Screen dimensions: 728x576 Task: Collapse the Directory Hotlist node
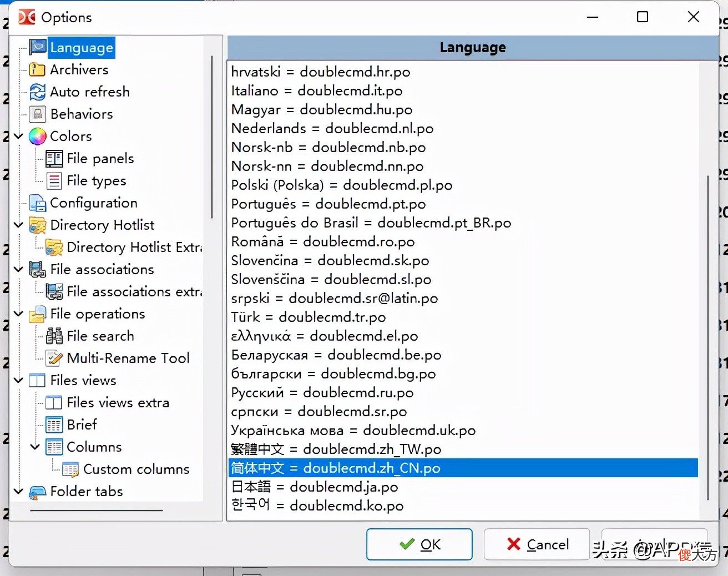pos(18,225)
